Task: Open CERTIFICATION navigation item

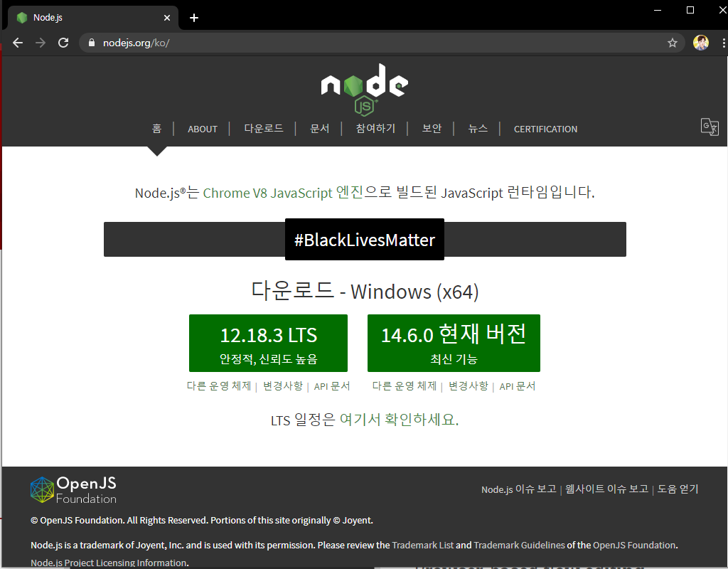Action: click(x=545, y=129)
